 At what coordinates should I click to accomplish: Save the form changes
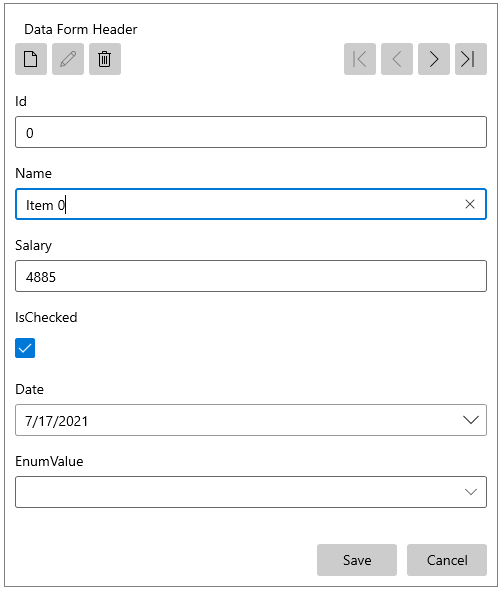tap(357, 560)
